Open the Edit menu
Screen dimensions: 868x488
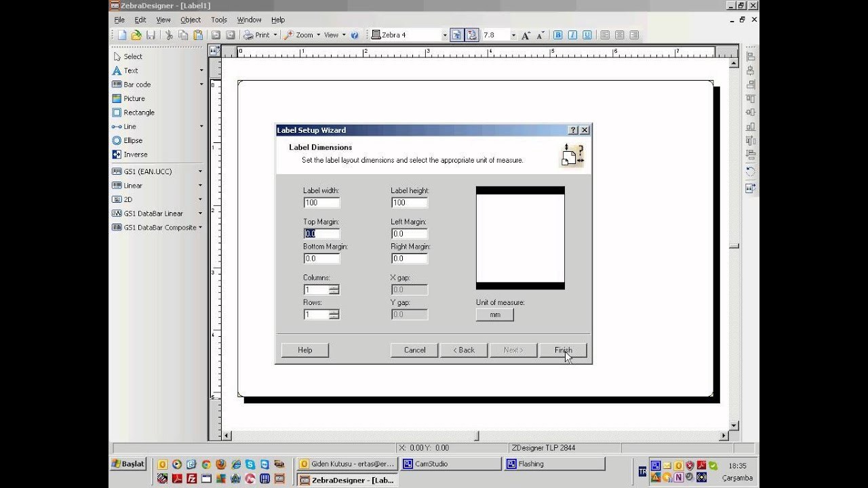coord(140,20)
